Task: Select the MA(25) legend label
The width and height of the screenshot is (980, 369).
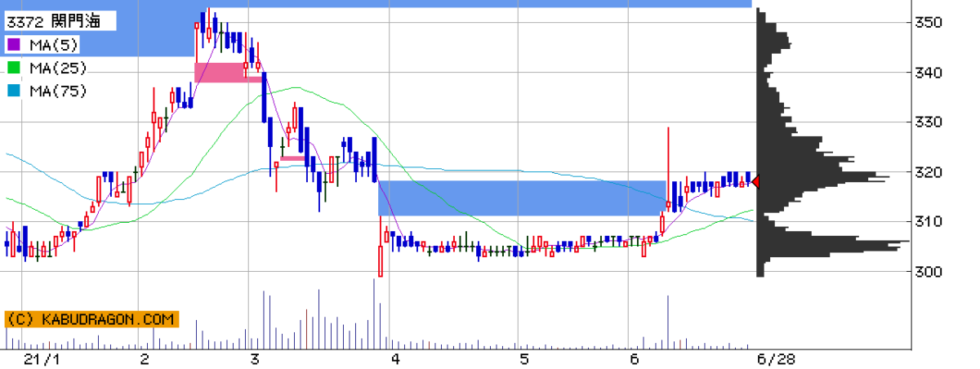Action: pos(58,69)
